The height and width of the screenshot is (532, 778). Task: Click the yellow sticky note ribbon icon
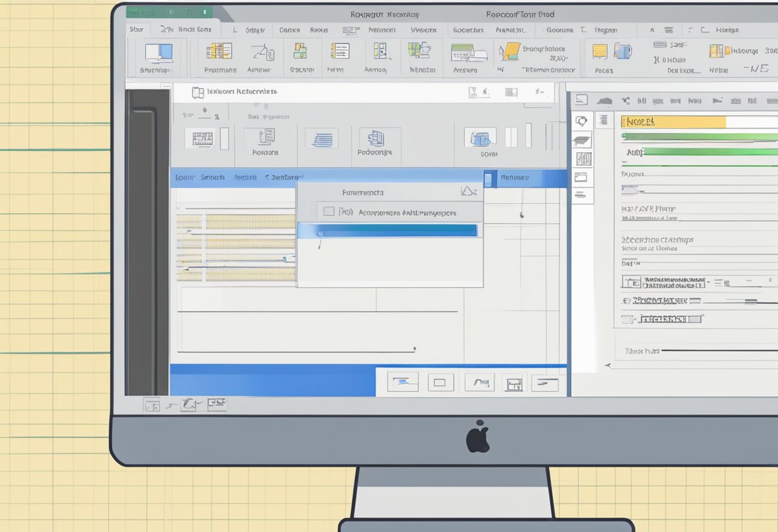[x=599, y=51]
